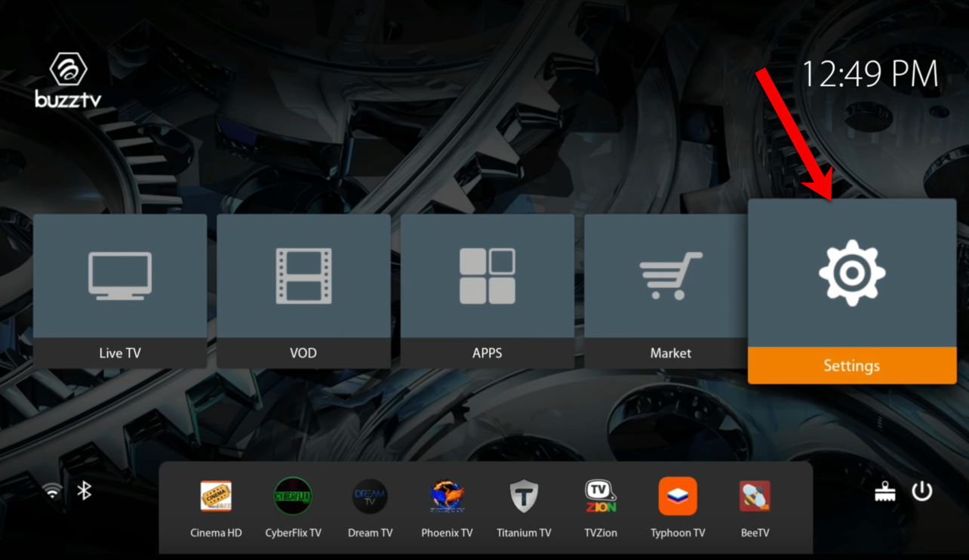Open the VOD library tile
The height and width of the screenshot is (560, 969).
coord(303,291)
